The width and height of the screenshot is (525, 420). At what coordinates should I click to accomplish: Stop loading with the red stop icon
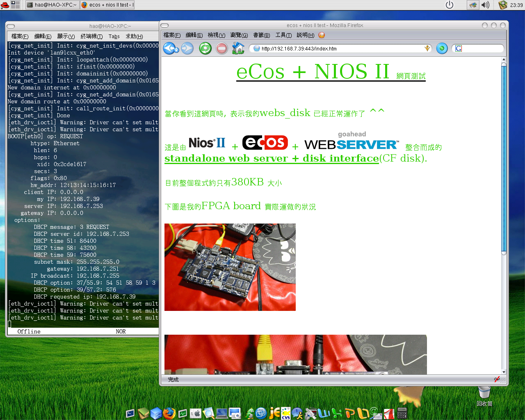click(x=221, y=48)
